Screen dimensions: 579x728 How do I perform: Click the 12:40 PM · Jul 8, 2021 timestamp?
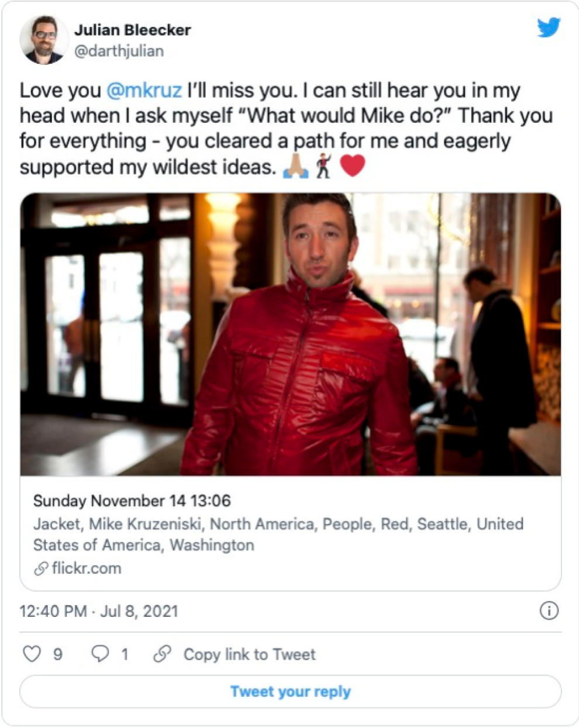point(99,611)
